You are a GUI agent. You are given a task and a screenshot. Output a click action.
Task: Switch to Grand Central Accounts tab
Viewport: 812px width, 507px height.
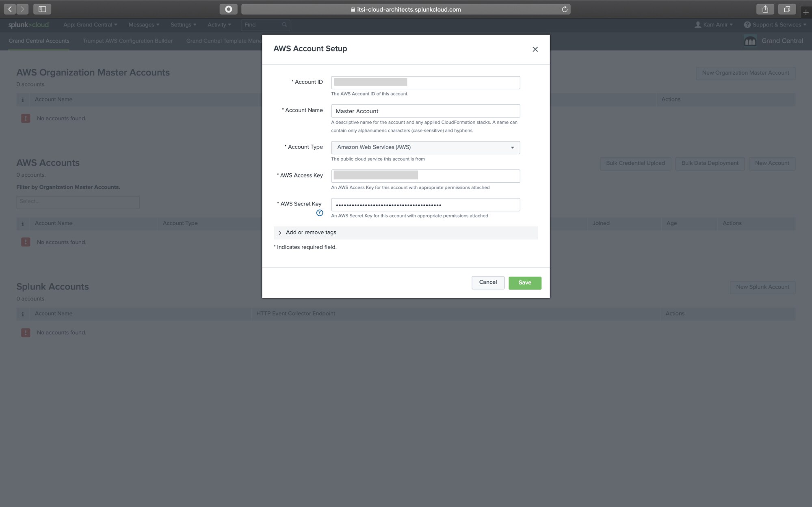click(39, 41)
